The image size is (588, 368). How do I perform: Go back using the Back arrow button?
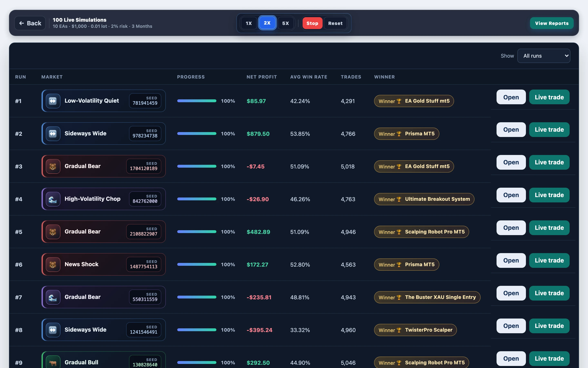30,23
